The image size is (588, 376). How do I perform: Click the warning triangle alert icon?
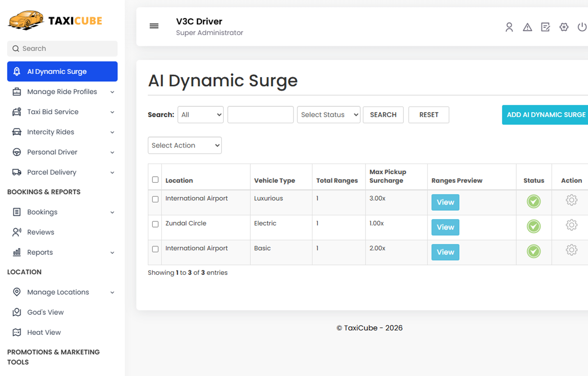click(527, 27)
